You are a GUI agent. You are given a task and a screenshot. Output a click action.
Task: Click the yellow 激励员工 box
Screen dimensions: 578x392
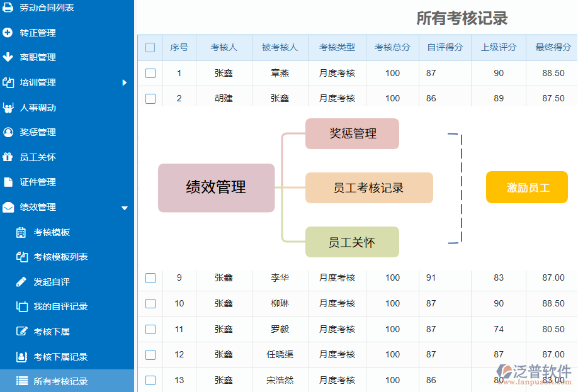click(x=527, y=188)
